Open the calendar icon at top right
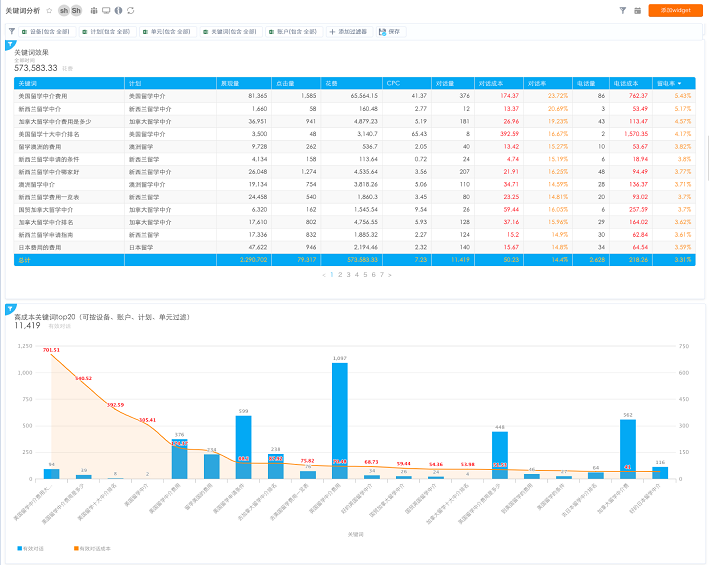 pyautogui.click(x=638, y=10)
